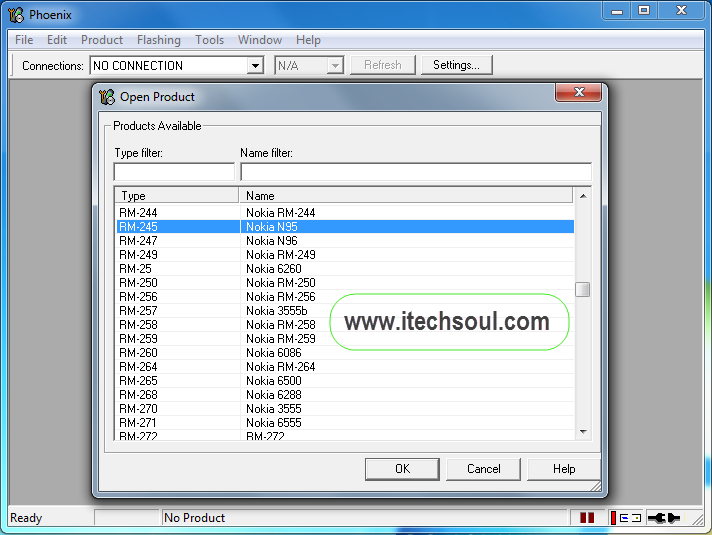This screenshot has width=712, height=535.
Task: Click the Open Product dialog title icon
Action: click(x=107, y=97)
